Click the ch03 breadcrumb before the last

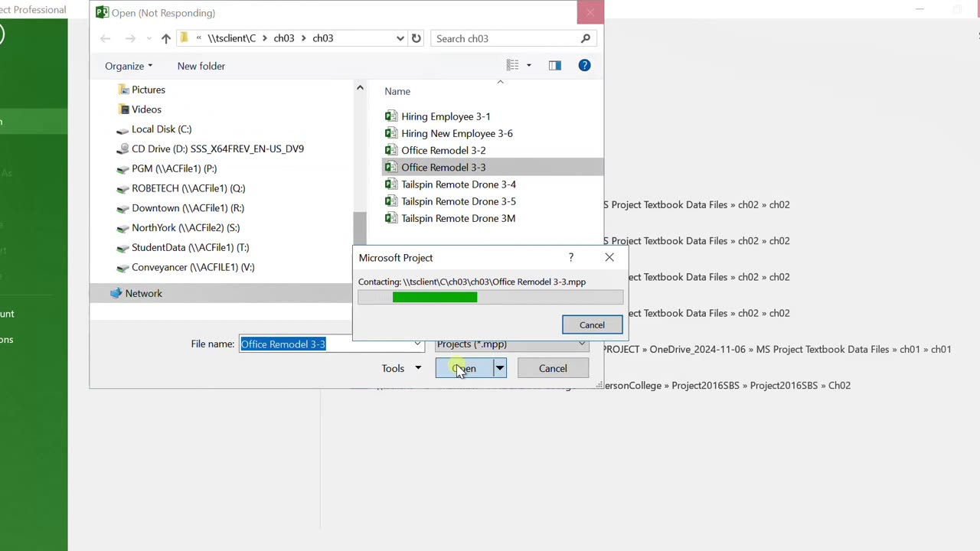(x=284, y=38)
